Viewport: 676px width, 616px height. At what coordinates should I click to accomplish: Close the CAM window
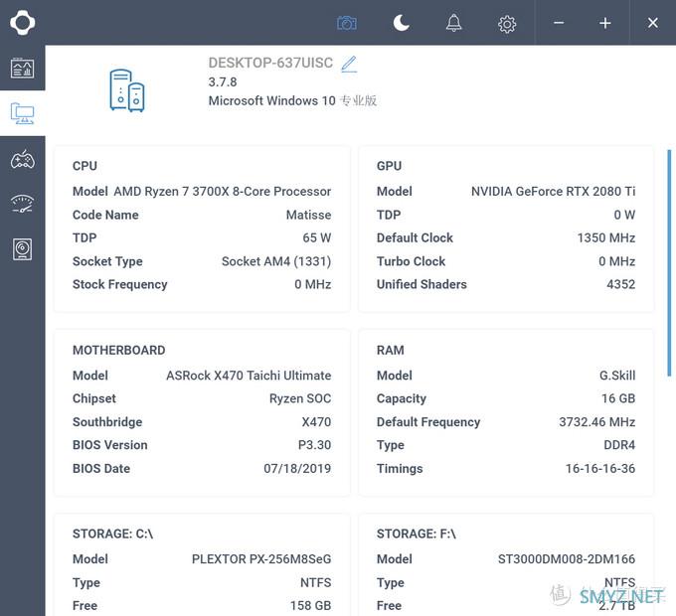click(653, 23)
